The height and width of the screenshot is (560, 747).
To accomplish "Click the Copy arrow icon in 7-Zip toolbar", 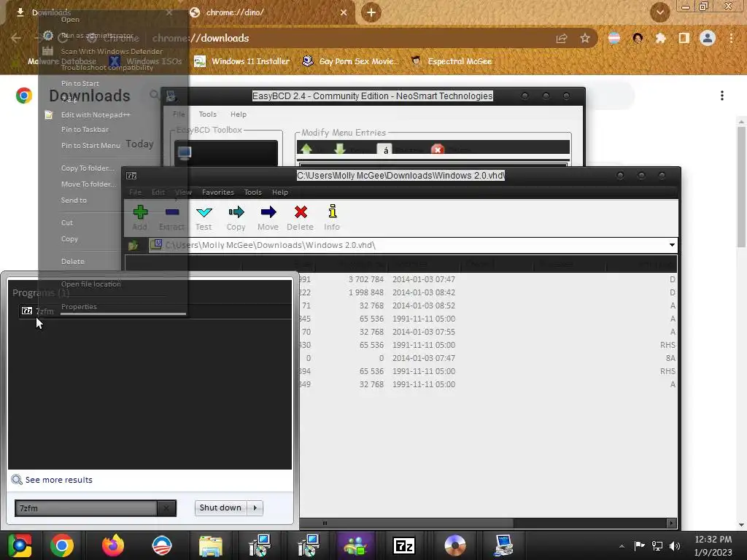I will click(x=236, y=212).
